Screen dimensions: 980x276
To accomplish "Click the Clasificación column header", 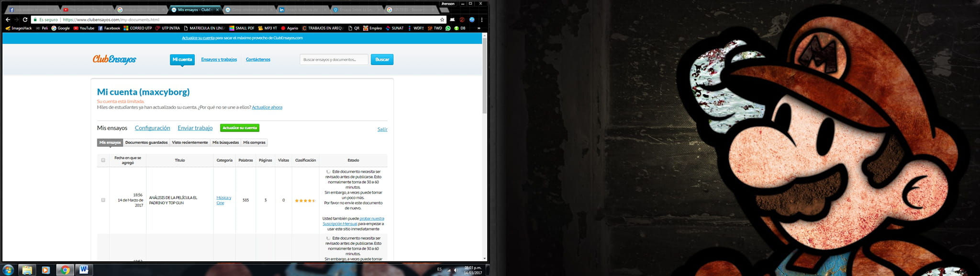I will tap(305, 161).
